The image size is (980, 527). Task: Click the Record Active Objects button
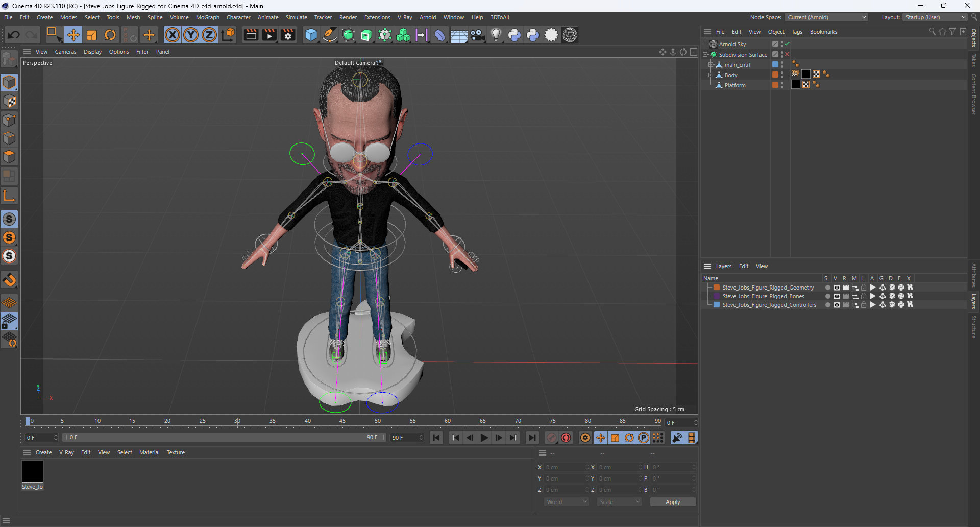coord(552,438)
